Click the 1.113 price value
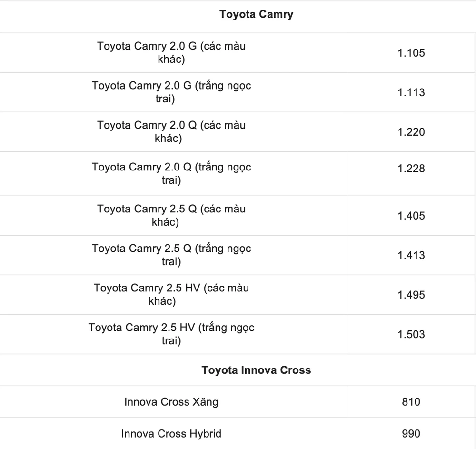Viewport: 476px width, 449px height. click(x=411, y=92)
